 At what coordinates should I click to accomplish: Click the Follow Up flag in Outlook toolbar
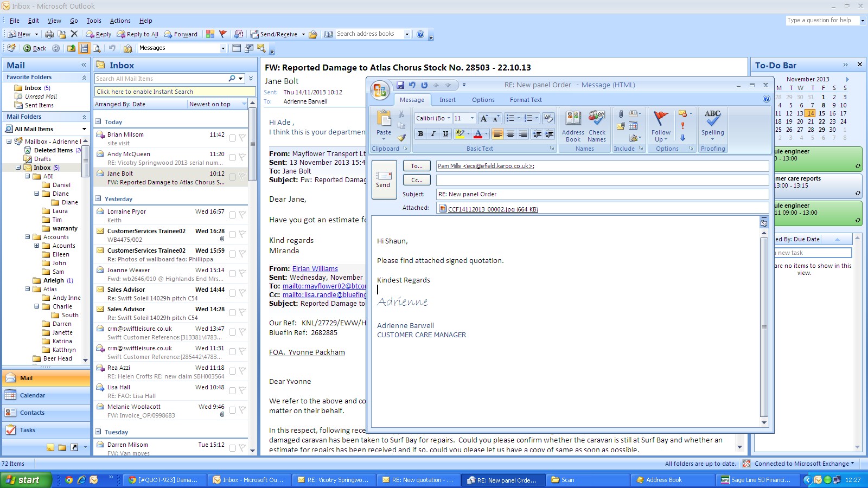pos(222,34)
